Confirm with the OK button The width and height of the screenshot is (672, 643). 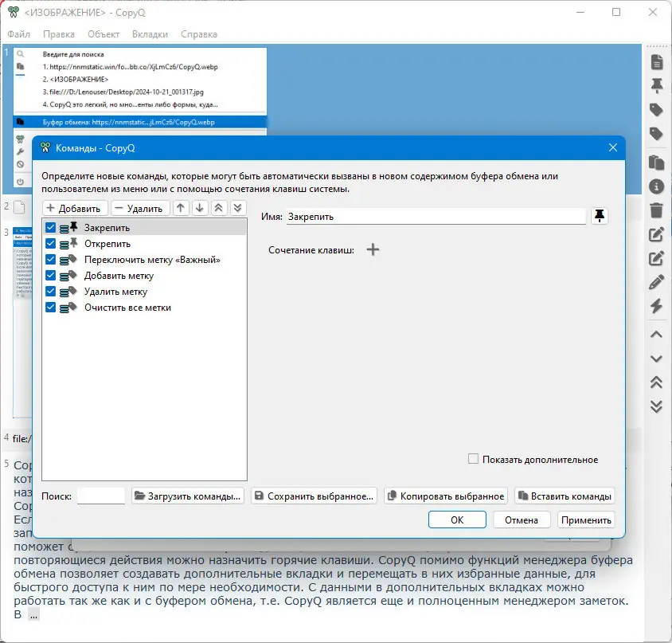pos(457,519)
